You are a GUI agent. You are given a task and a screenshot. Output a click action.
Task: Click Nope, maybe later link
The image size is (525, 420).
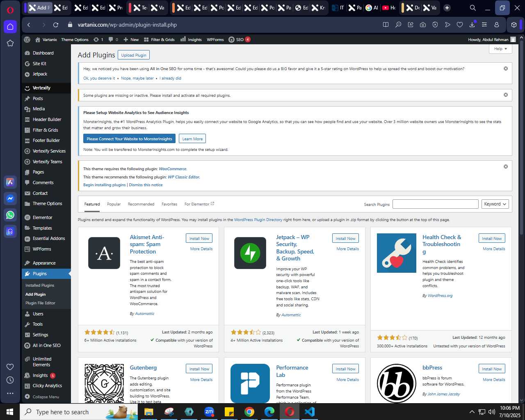(x=137, y=78)
